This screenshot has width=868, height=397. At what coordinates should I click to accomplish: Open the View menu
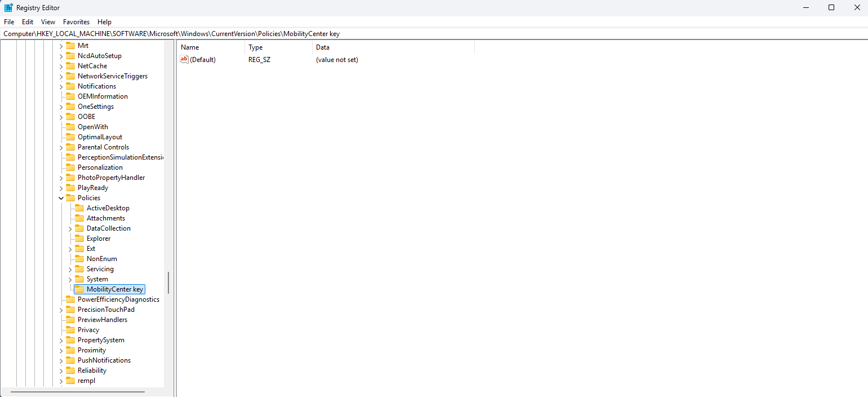click(48, 22)
